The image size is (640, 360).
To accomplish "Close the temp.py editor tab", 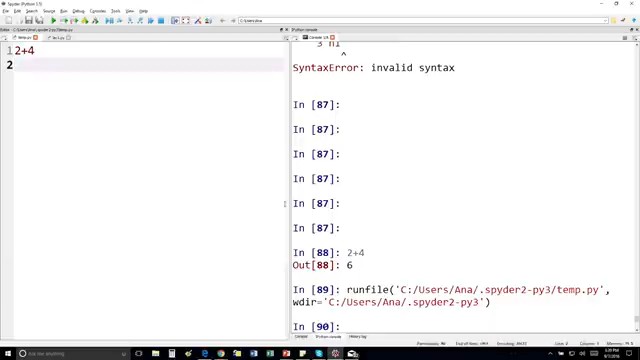I will (x=36, y=38).
